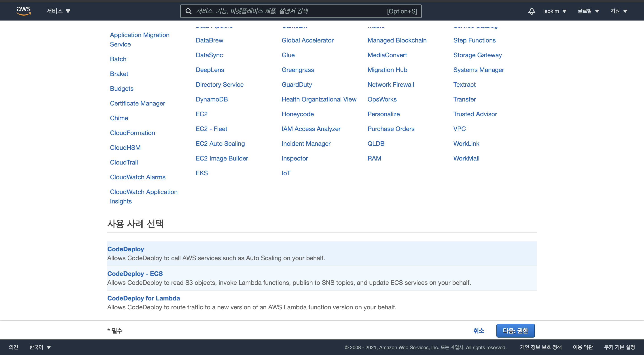
Task: Open the GuardDuty service
Action: click(x=297, y=84)
